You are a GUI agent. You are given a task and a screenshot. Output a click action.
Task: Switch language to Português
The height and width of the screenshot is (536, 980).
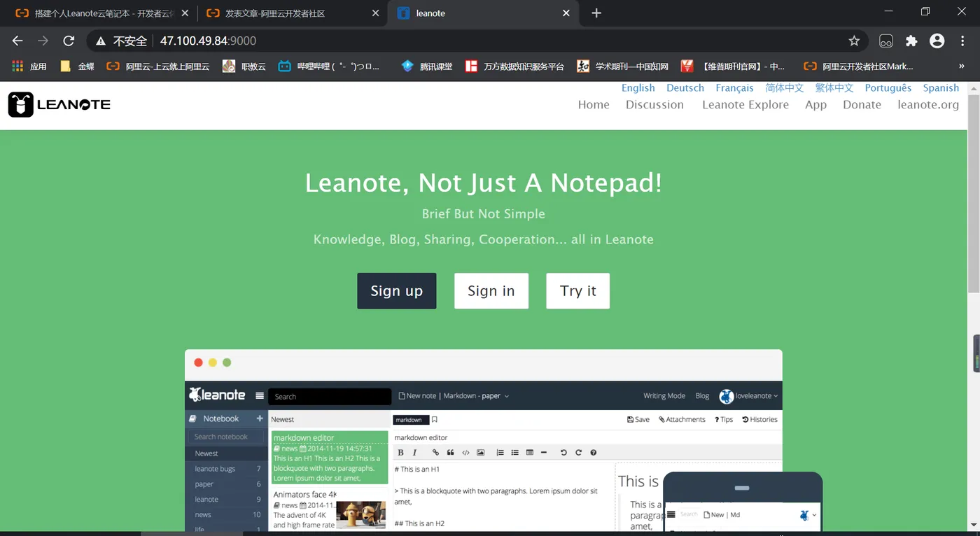(x=888, y=88)
